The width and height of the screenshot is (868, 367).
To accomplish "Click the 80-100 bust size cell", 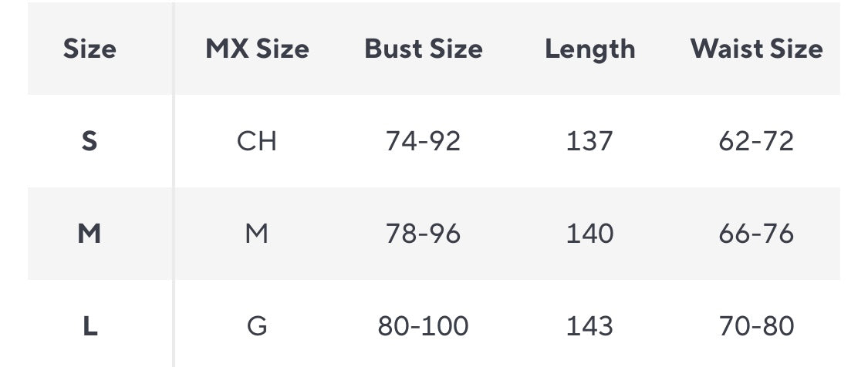I will (424, 326).
